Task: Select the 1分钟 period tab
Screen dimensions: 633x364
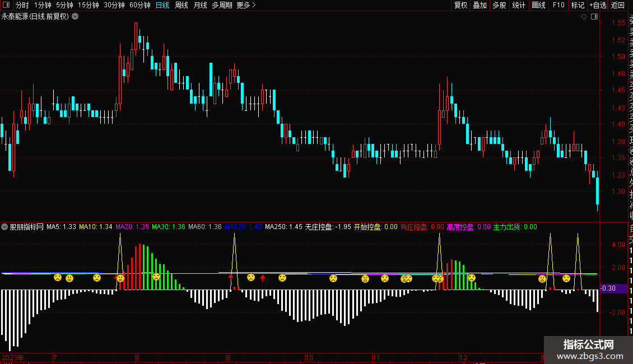Action: (43, 5)
